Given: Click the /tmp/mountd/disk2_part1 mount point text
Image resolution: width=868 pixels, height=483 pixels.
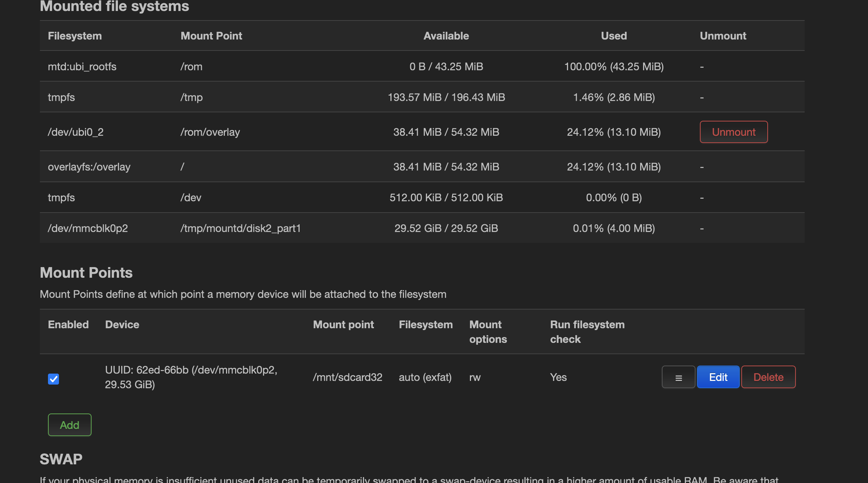Looking at the screenshot, I should [x=240, y=228].
